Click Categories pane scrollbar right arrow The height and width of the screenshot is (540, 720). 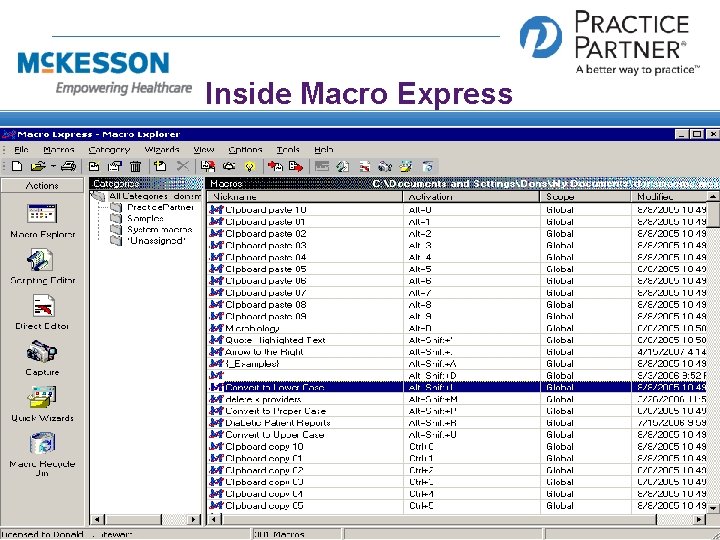tap(194, 519)
